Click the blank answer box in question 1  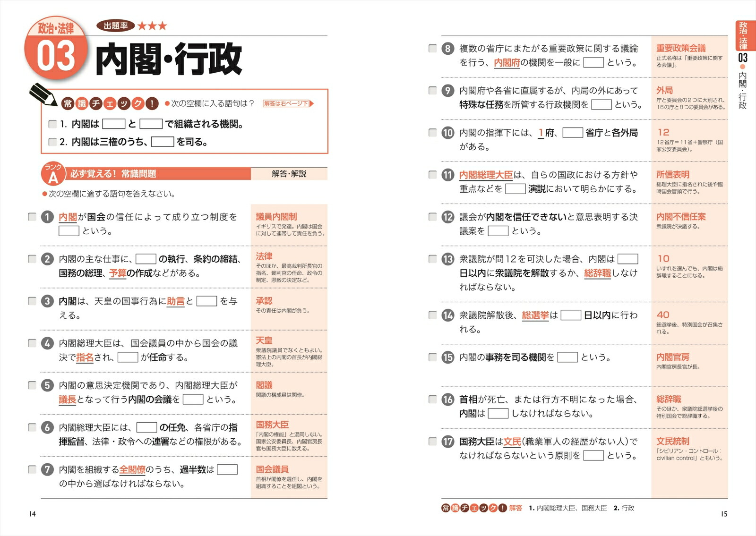(x=69, y=231)
